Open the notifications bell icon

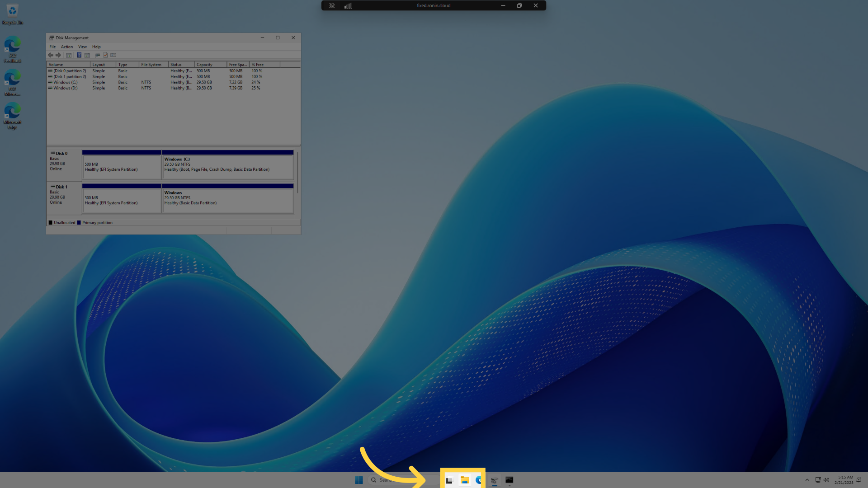[x=859, y=480]
